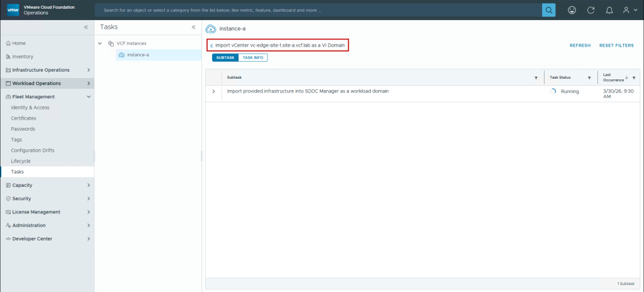The height and width of the screenshot is (292, 644).
Task: Click the Task Status column header
Action: [x=560, y=77]
